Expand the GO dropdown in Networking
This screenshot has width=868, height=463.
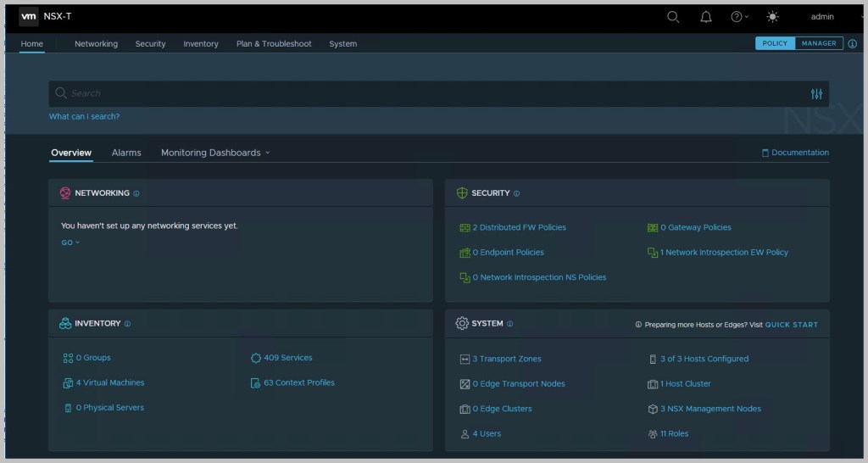click(70, 243)
